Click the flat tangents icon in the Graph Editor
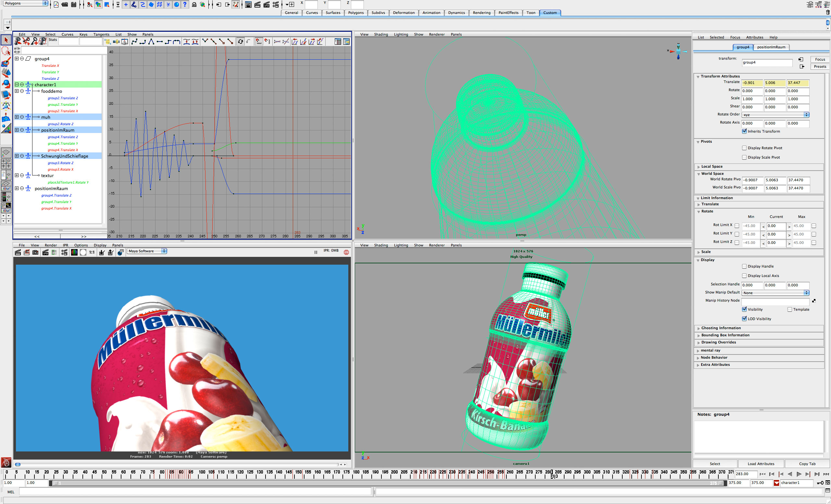Screen dimensions: 831x504 [x=159, y=42]
